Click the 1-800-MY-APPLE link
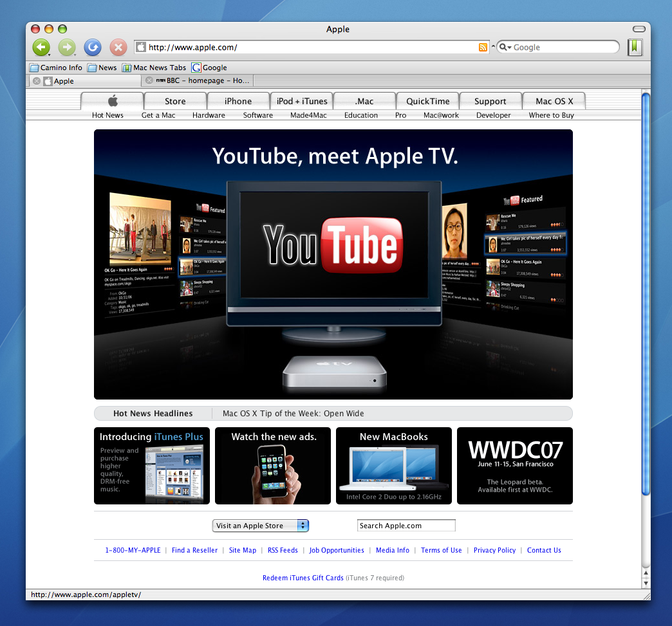The height and width of the screenshot is (626, 672). click(133, 550)
